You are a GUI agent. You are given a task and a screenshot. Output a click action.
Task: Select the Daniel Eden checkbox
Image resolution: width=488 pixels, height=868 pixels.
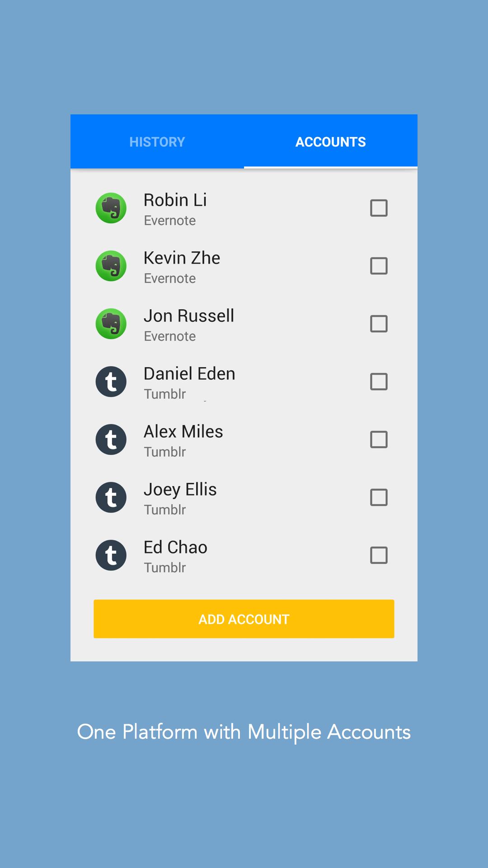[x=379, y=382]
